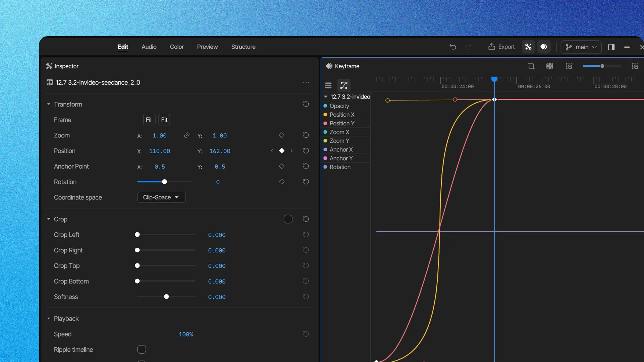Toggle the Inspector tools icon in top bar
644x362 pixels.
coord(528,47)
